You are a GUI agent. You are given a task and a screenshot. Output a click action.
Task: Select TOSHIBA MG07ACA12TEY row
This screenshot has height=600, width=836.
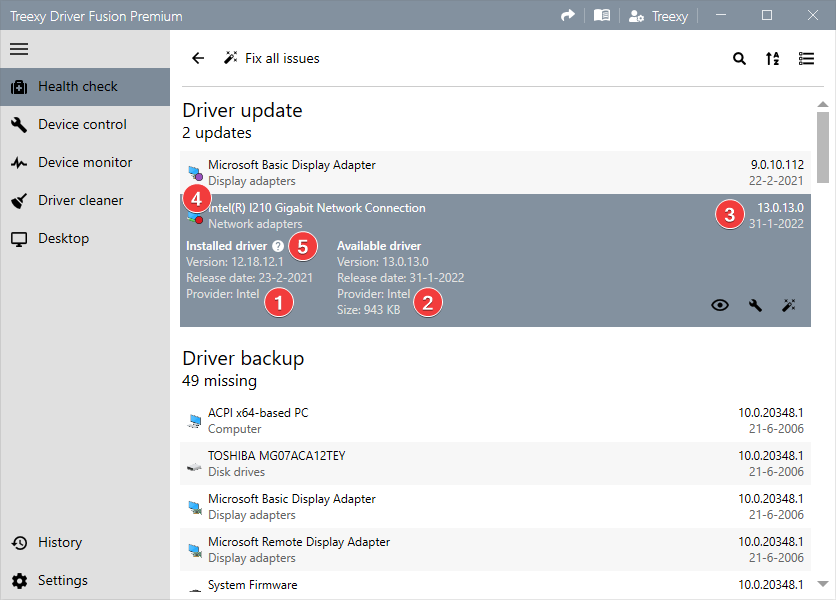495,463
